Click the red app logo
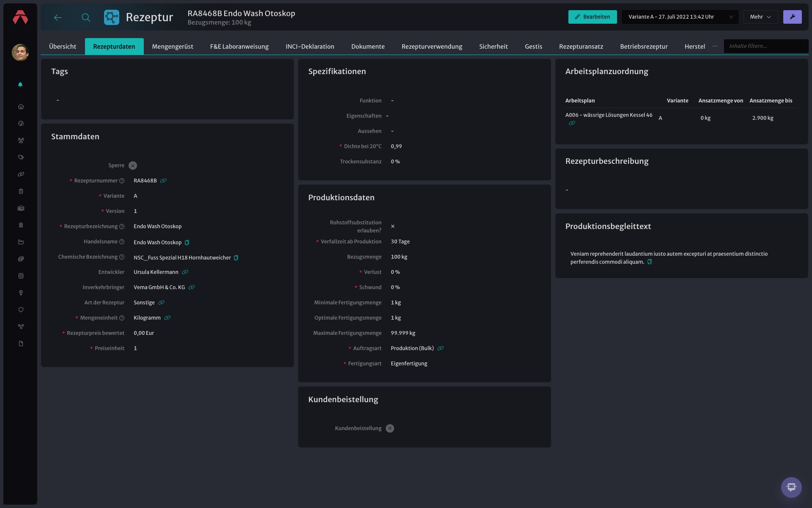 point(20,17)
